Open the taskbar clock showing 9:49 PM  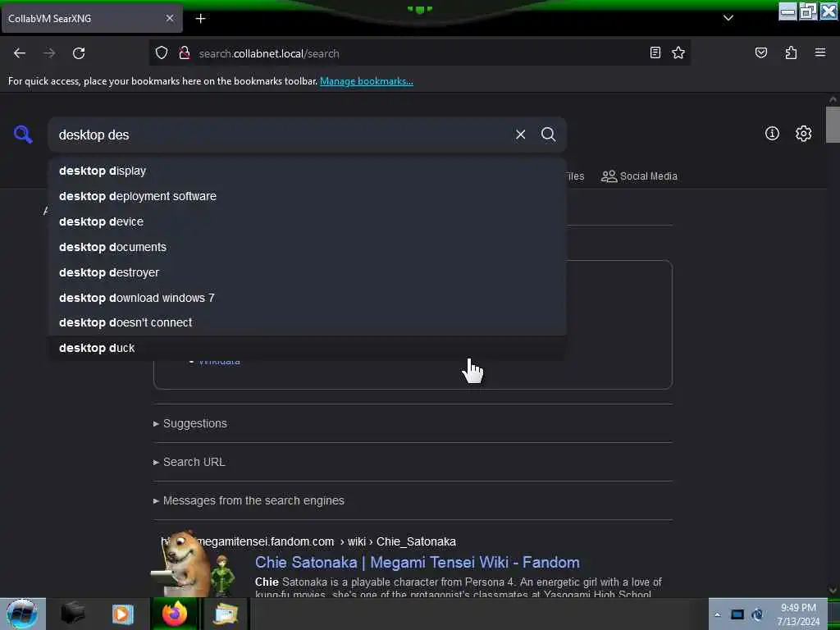coord(798,614)
